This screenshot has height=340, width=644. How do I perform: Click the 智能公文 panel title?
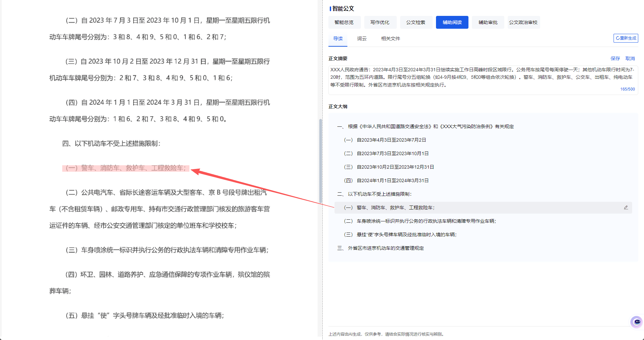(x=343, y=8)
